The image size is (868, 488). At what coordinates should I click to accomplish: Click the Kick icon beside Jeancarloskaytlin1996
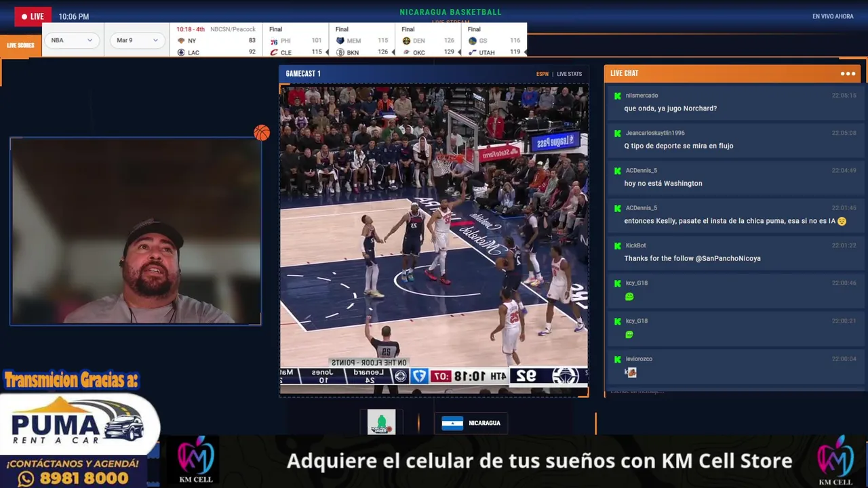617,134
